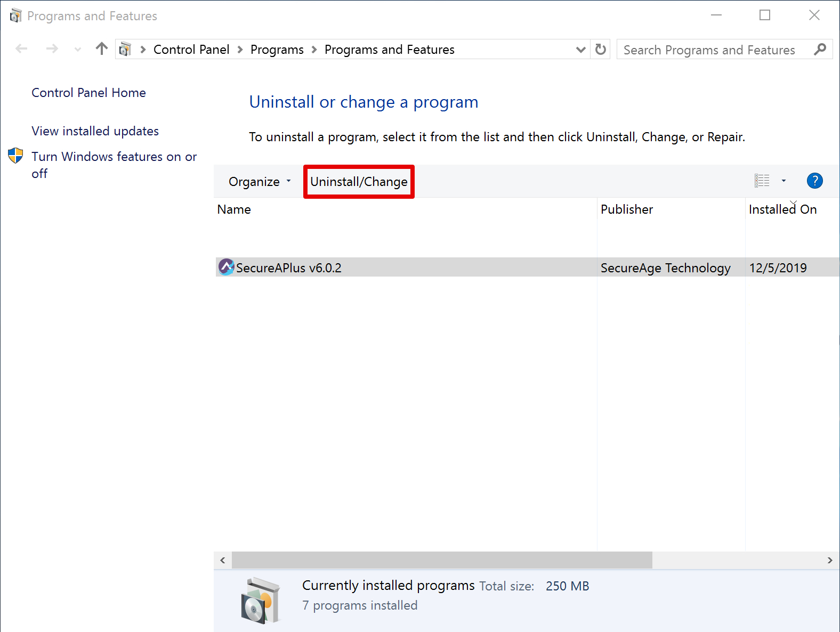The image size is (840, 632).
Task: Open Control Panel Home link
Action: coord(88,93)
